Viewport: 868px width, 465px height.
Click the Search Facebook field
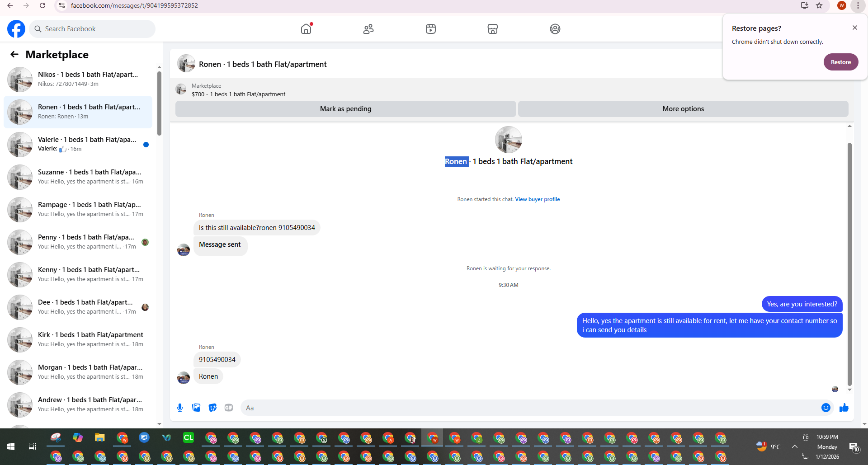tap(93, 29)
